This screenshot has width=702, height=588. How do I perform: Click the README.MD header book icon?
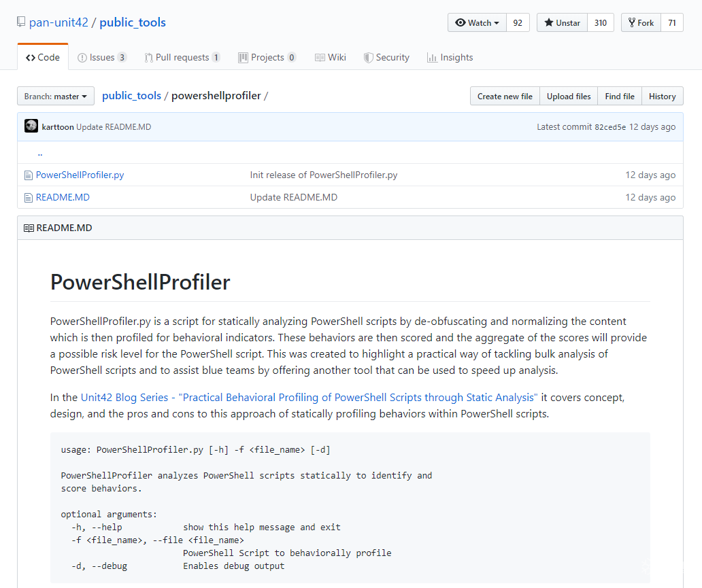29,228
